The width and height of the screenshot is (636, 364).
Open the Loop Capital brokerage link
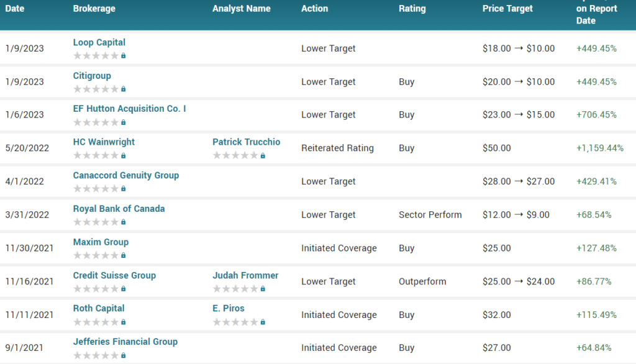(99, 43)
